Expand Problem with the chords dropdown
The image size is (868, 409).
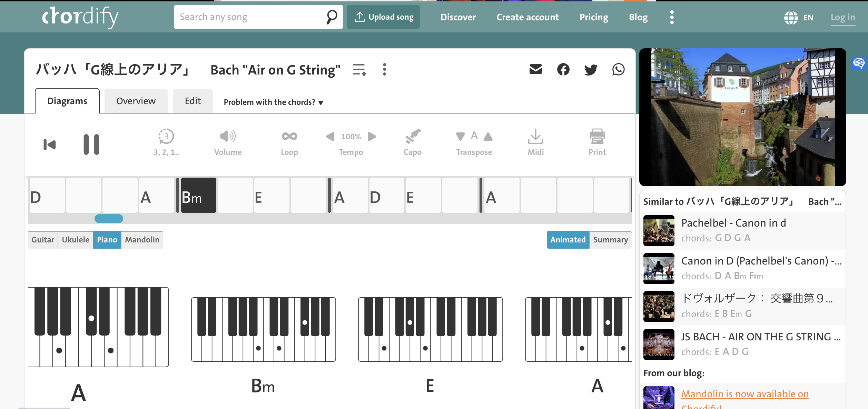(273, 102)
